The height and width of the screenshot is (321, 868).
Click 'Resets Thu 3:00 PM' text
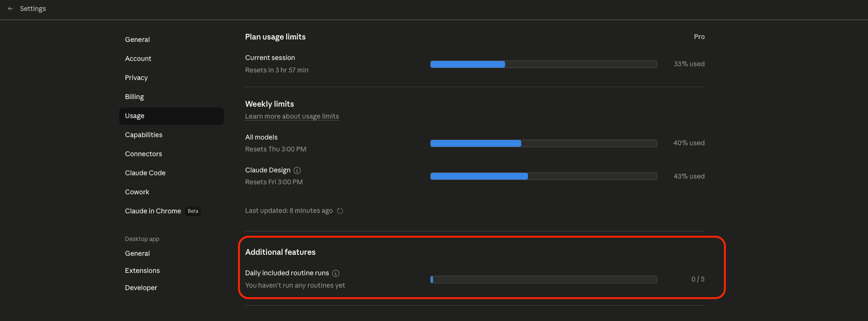[276, 149]
